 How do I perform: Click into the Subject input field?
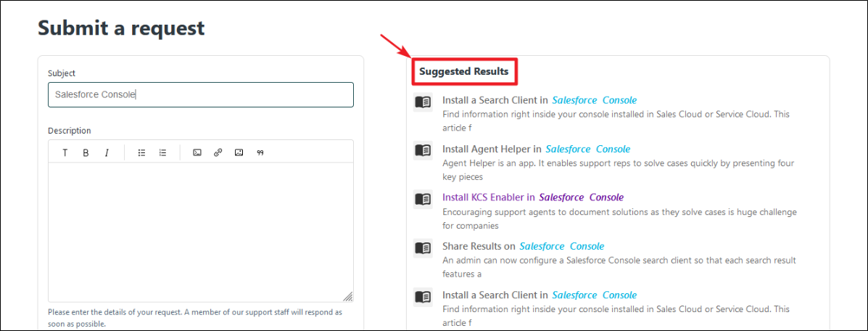tap(200, 94)
